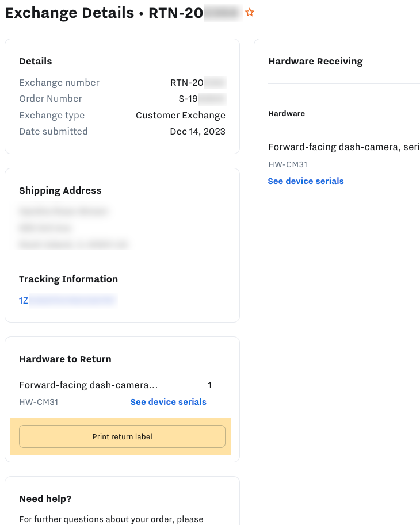Click the Hardware Receiving panel heading
The height and width of the screenshot is (525, 420).
click(315, 62)
